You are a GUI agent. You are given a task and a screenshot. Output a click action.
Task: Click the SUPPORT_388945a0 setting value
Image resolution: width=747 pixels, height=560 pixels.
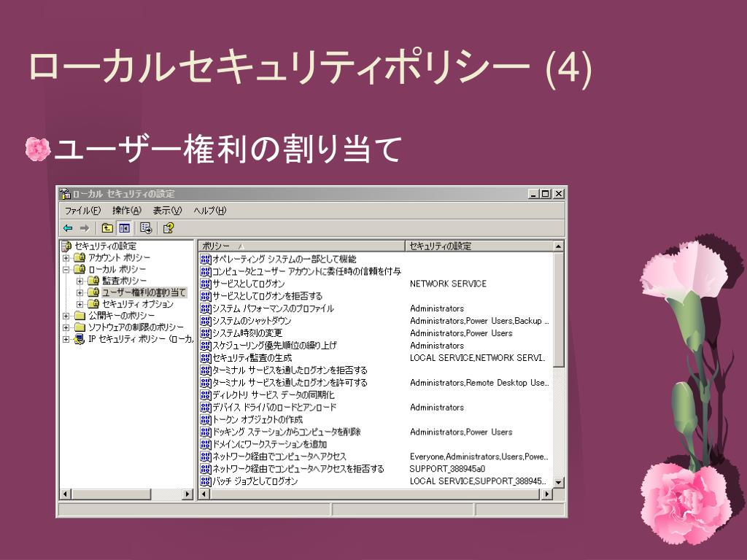tap(447, 469)
